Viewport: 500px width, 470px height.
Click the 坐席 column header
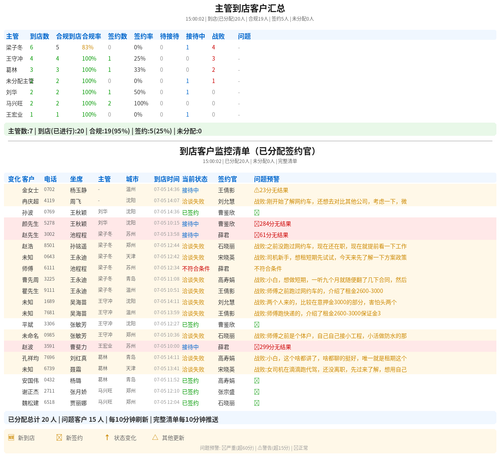pos(76,179)
